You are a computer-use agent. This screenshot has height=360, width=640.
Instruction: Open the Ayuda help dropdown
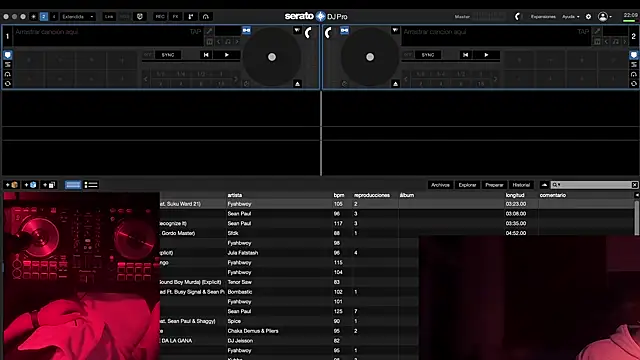571,17
